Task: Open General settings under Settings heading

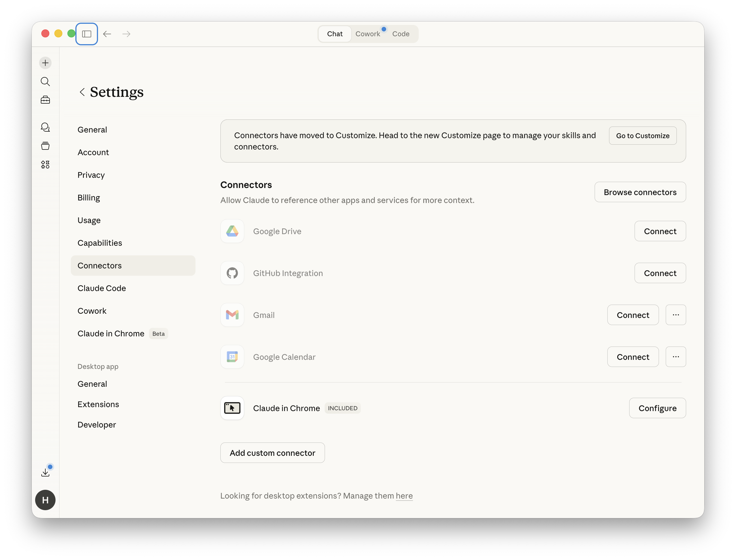Action: pyautogui.click(x=133, y=130)
